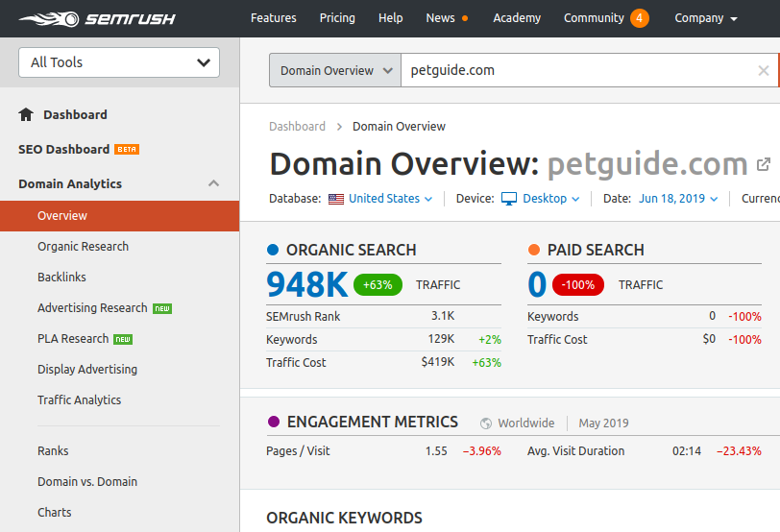This screenshot has height=532, width=780.
Task: Go to Dashboard in sidebar
Action: pos(75,115)
